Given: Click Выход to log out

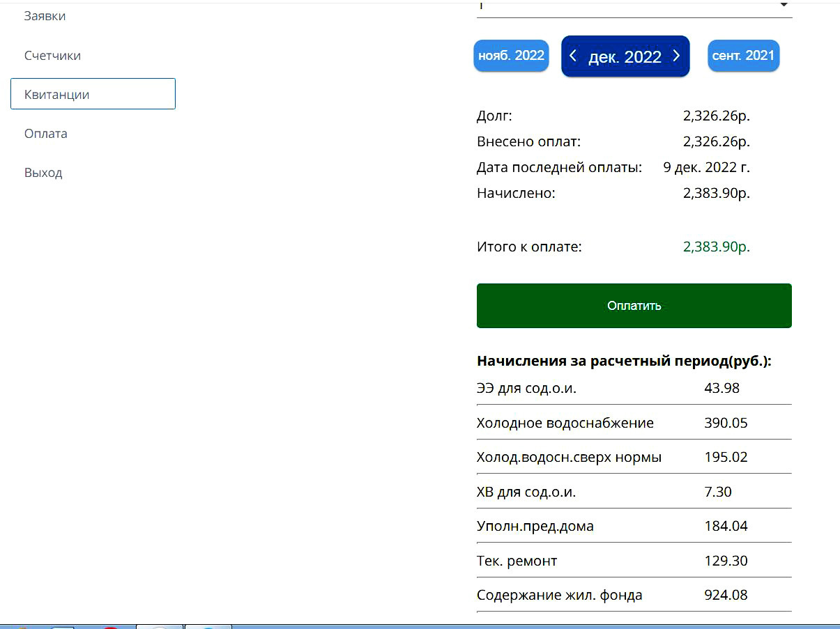Looking at the screenshot, I should tap(43, 173).
